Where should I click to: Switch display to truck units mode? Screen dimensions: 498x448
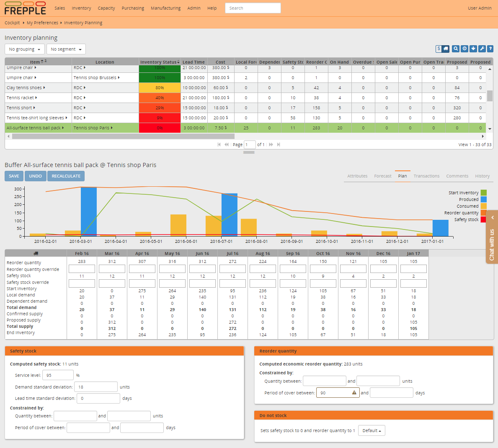pos(446,49)
